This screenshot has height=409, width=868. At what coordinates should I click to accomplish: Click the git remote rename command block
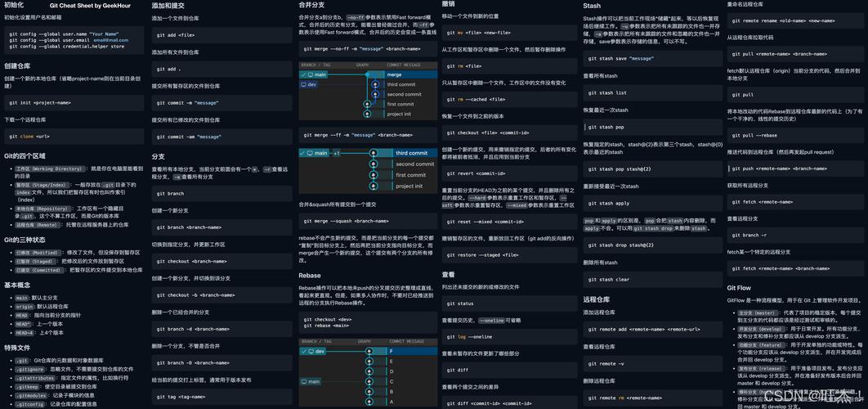(x=795, y=20)
